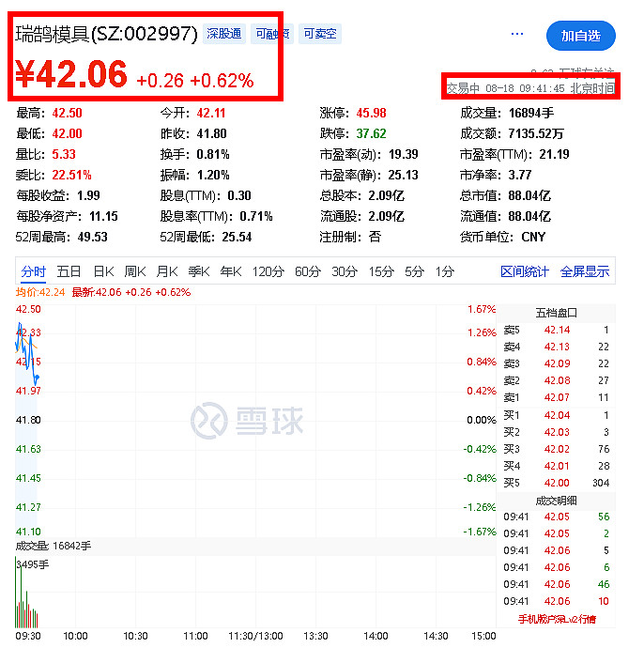Click the 成交量 value 16894手

tap(531, 113)
